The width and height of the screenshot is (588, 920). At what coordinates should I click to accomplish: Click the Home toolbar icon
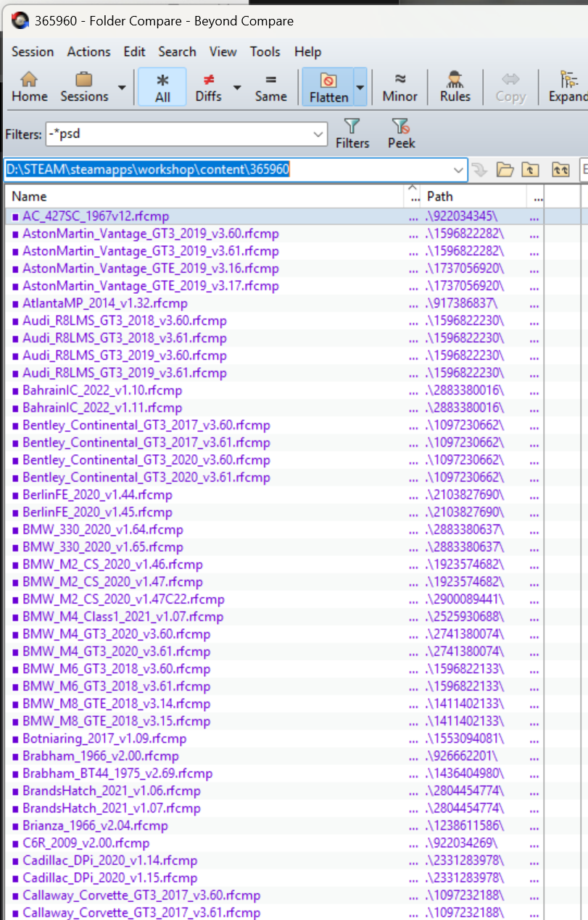point(30,87)
